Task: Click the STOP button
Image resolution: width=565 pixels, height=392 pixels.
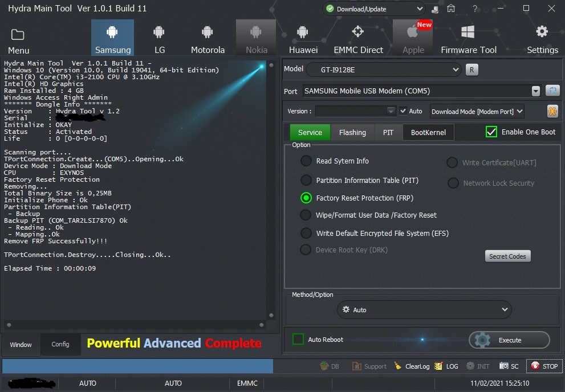Action: (x=544, y=366)
